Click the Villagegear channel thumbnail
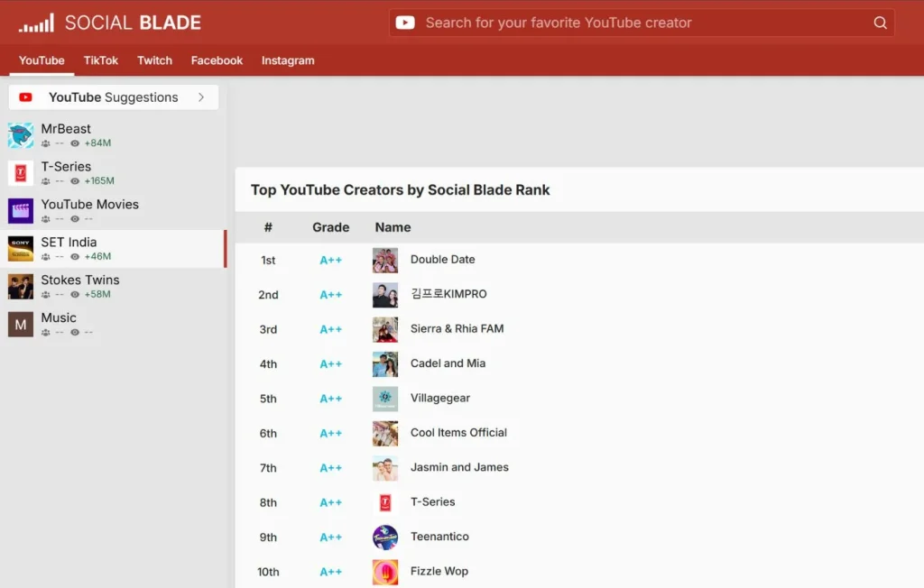This screenshot has width=924, height=588. coord(385,399)
